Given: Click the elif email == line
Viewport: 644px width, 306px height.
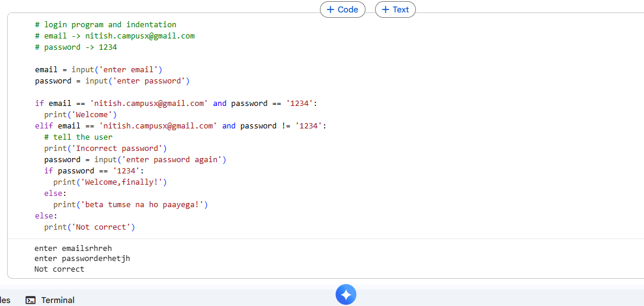Looking at the screenshot, I should pos(181,126).
